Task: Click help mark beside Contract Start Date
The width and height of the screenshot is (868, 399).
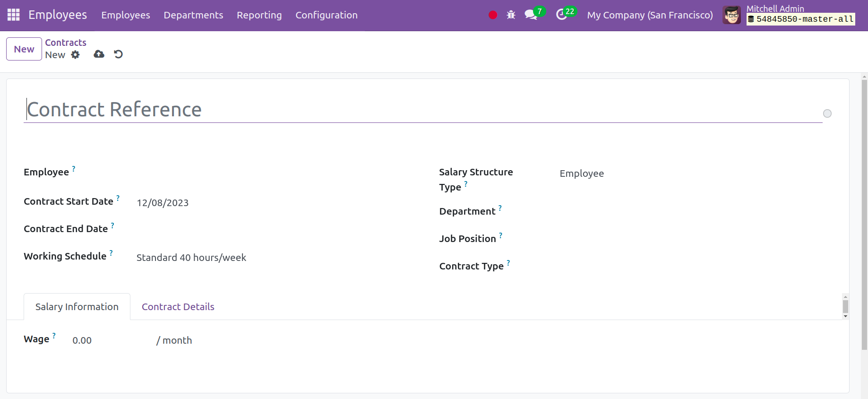Action: pos(118,198)
